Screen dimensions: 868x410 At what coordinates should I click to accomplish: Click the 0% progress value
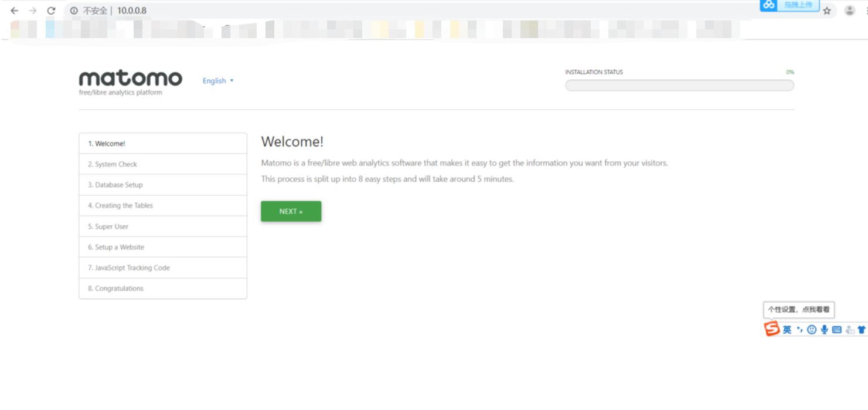pyautogui.click(x=790, y=72)
